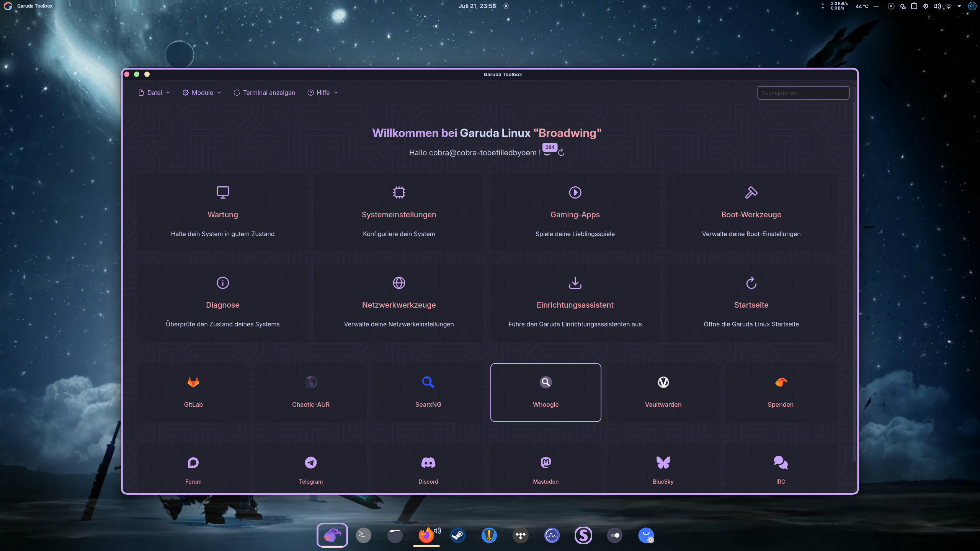Open the toggle switch dock application
This screenshot has height=551, width=980.
pyautogui.click(x=614, y=535)
